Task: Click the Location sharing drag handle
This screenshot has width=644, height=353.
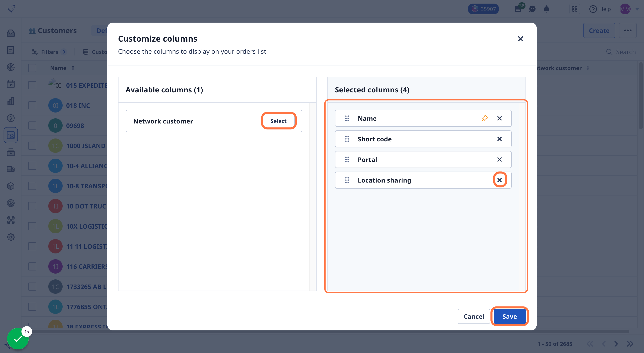Action: (x=347, y=180)
